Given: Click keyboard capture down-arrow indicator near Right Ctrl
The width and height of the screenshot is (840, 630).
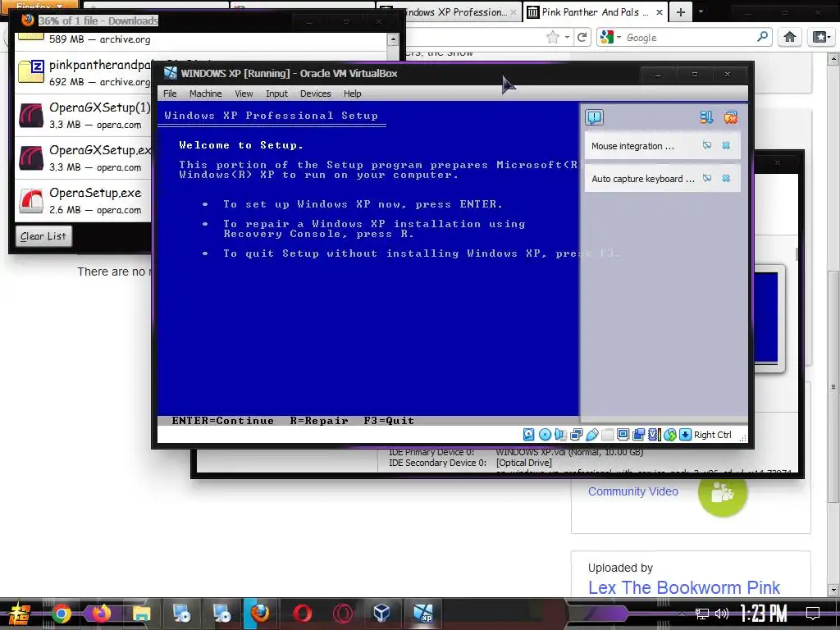Looking at the screenshot, I should pyautogui.click(x=685, y=435).
